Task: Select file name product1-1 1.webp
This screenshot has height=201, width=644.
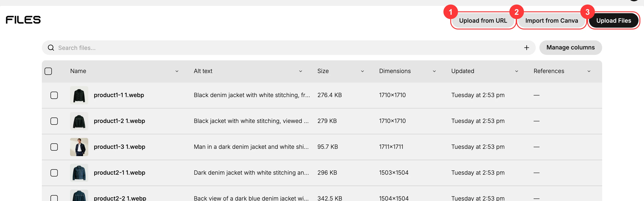Action: (119, 95)
